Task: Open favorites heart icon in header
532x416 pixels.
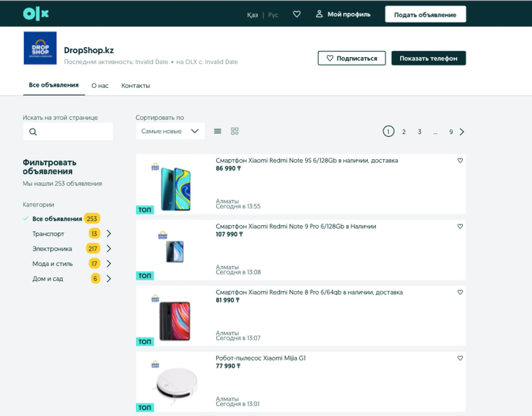Action: click(x=297, y=14)
